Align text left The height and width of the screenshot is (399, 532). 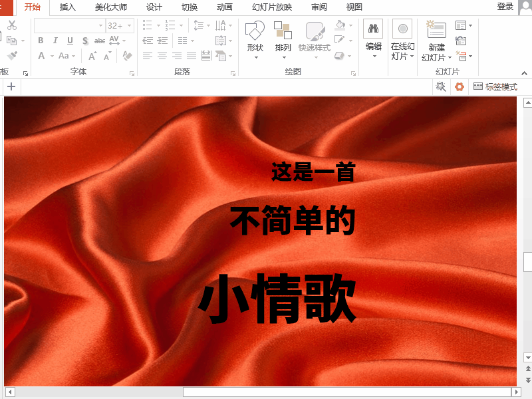coord(147,56)
